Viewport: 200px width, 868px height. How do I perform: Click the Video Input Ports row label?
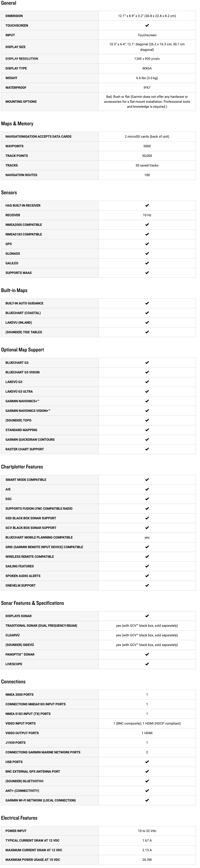pyautogui.click(x=21, y=723)
